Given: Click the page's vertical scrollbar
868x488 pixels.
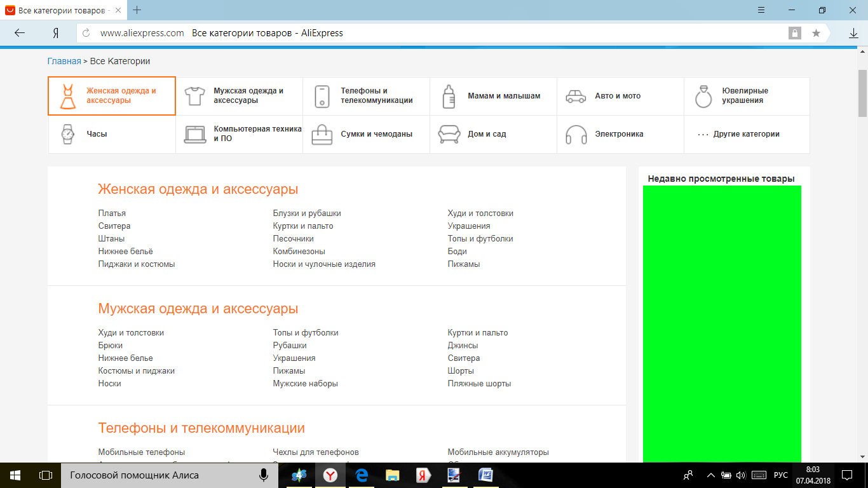Looking at the screenshot, I should coord(862,93).
